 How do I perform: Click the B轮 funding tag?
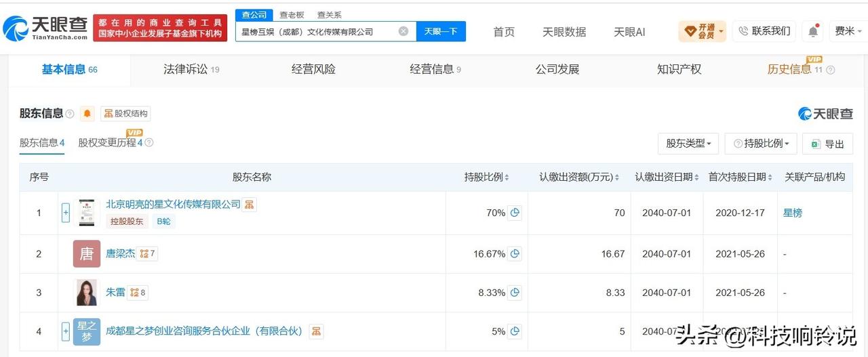pos(163,221)
